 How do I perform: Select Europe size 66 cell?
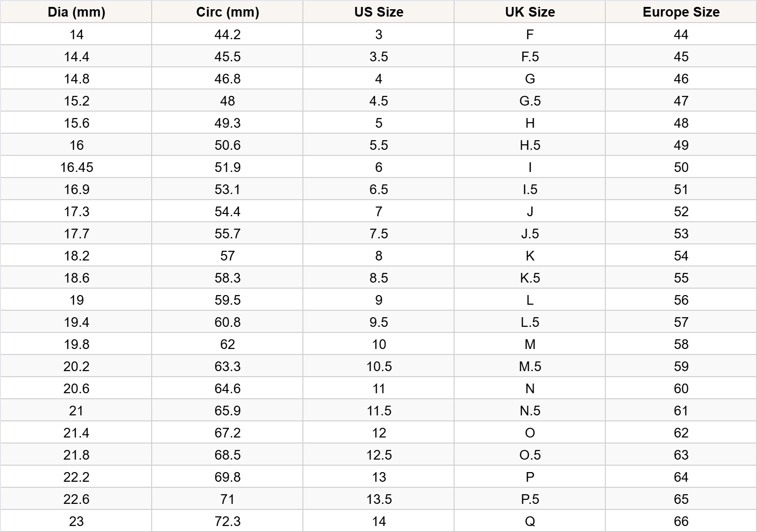681,521
